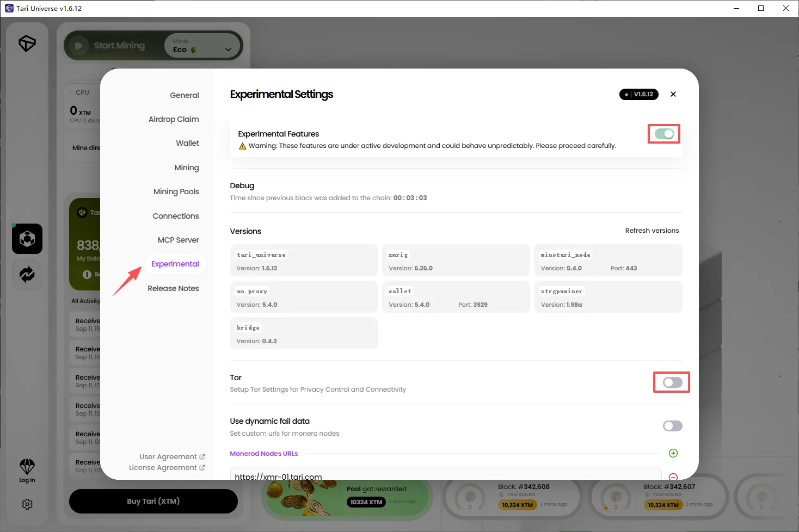Screen dimensions: 799x532
Task: Maximize the Tari Universe window
Action: pos(761,8)
